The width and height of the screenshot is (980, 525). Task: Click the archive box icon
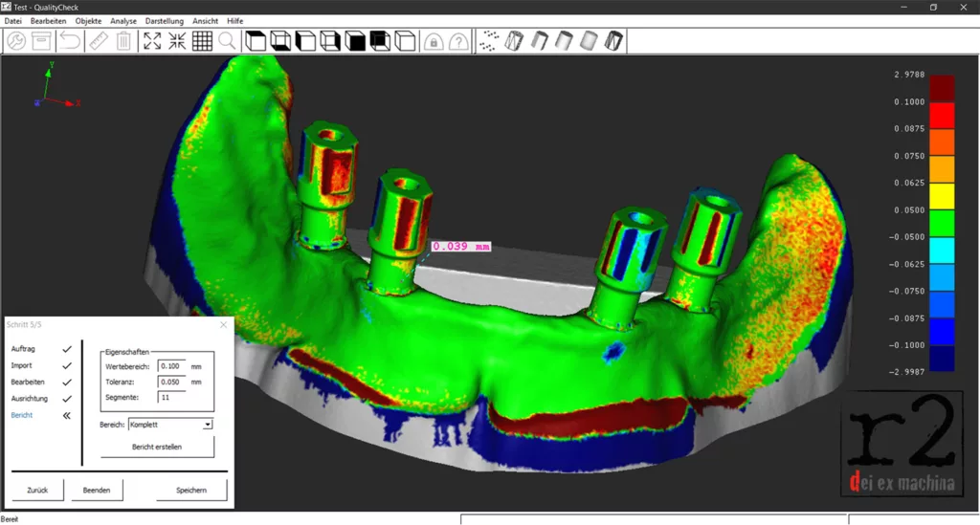tap(42, 41)
